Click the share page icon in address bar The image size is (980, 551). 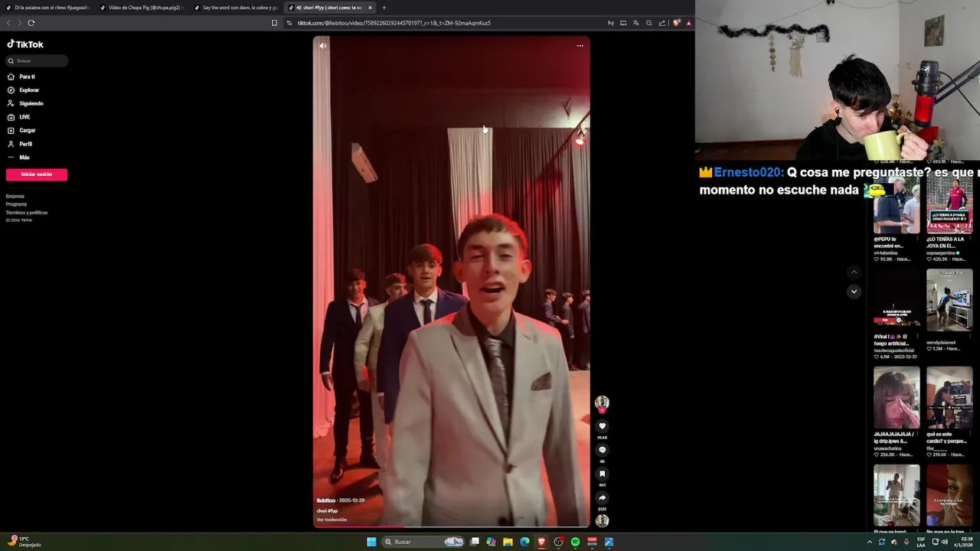coord(662,23)
